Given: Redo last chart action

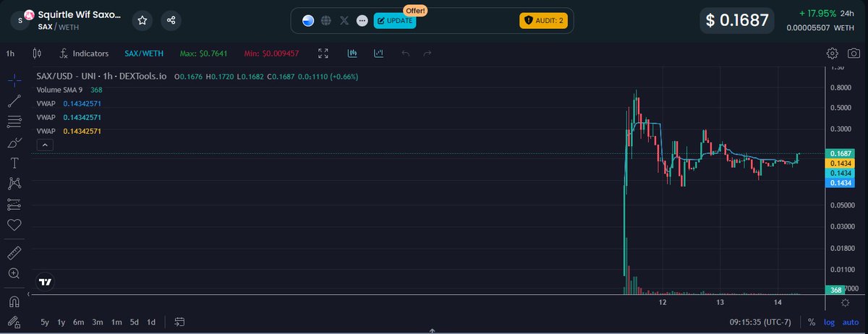Looking at the screenshot, I should click(427, 53).
